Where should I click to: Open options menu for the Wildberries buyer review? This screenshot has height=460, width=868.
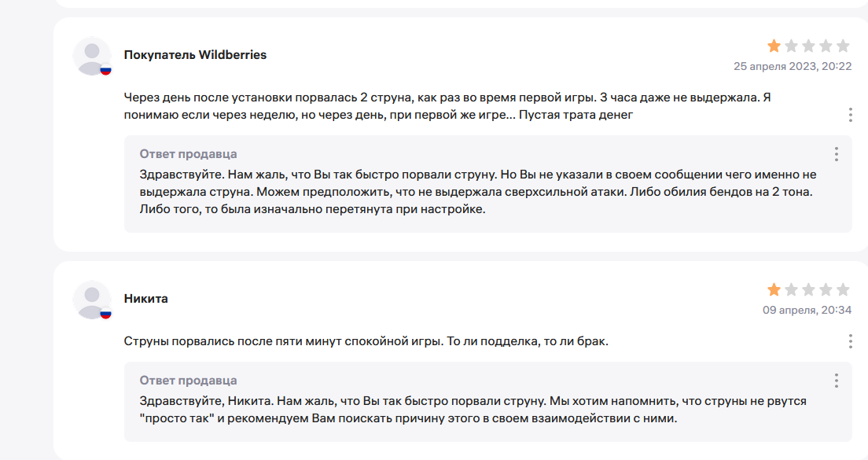point(850,115)
